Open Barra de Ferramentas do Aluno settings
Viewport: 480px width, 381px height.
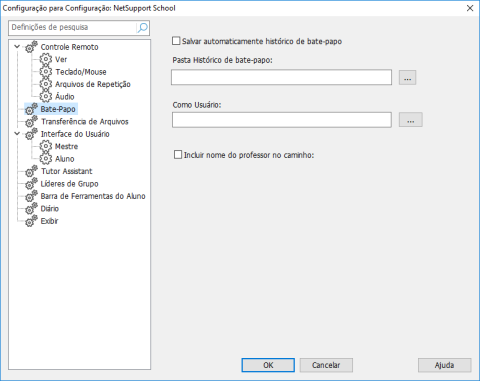pyautogui.click(x=93, y=196)
